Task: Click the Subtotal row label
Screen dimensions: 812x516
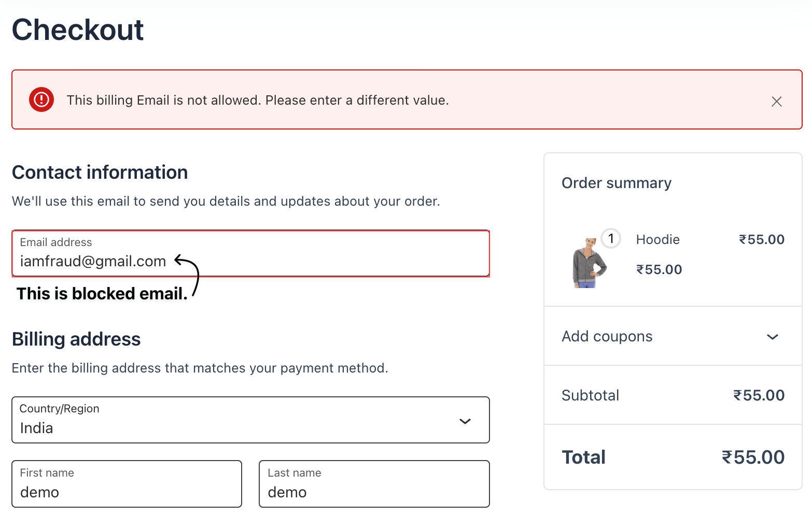Action: tap(590, 395)
